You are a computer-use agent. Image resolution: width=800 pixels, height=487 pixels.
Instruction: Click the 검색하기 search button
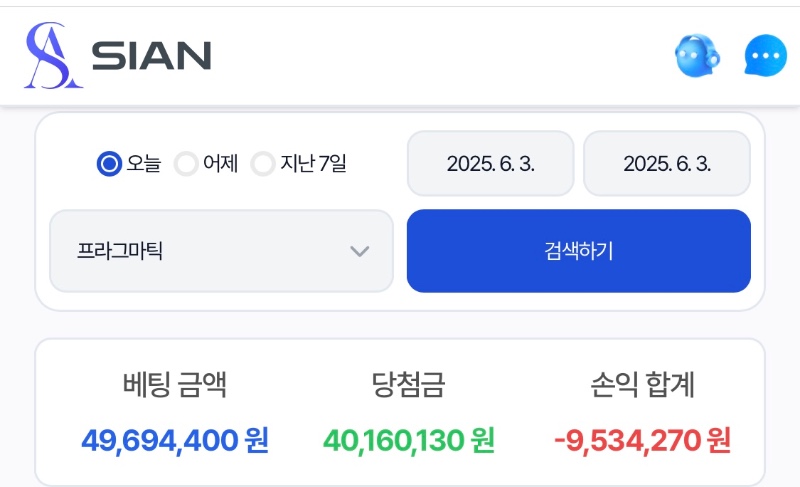(x=579, y=251)
